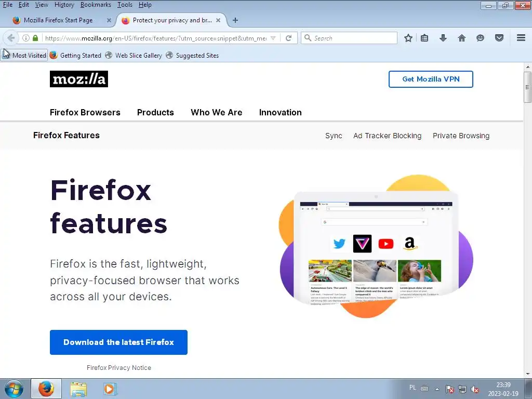Open Most Visited bookmarks folder
This screenshot has width=532, height=399.
(x=24, y=55)
